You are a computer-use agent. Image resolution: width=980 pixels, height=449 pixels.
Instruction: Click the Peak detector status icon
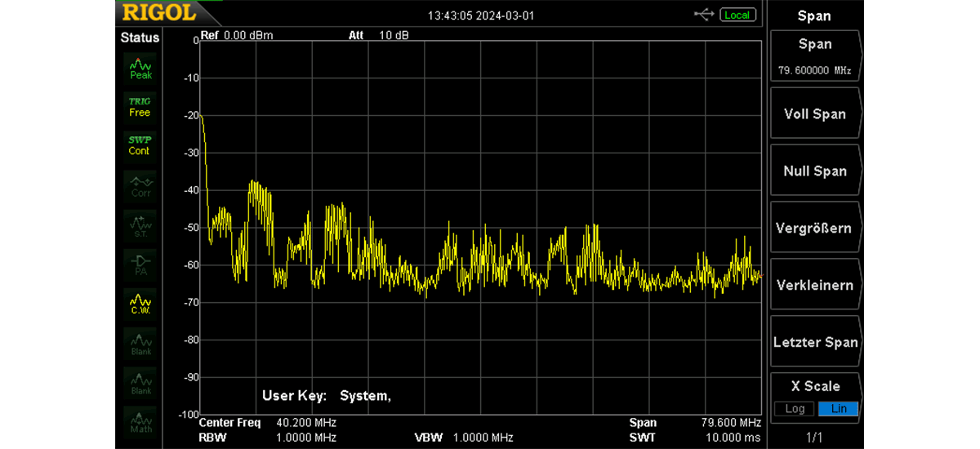pos(140,68)
